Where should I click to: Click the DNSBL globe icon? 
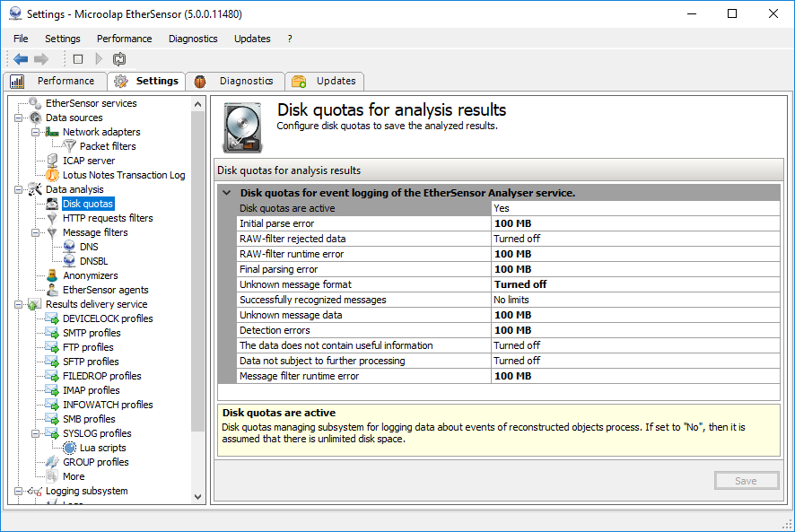tap(69, 261)
